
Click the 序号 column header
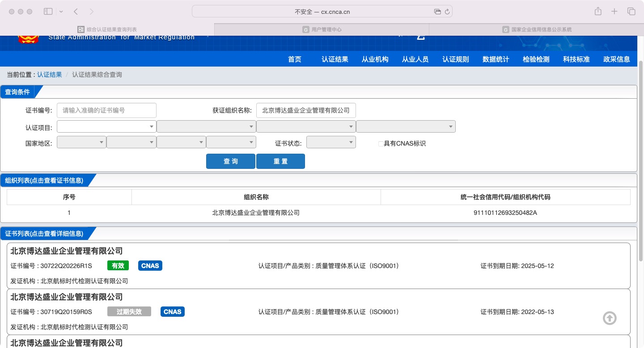[x=69, y=197]
